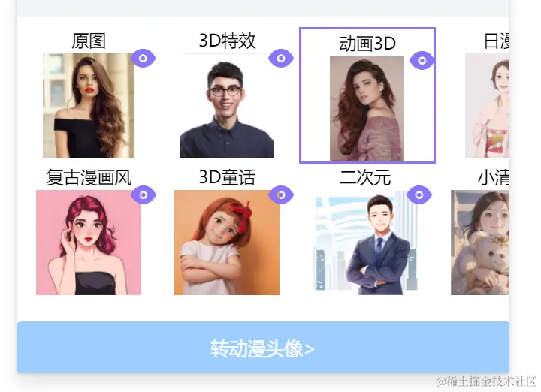Click eye icon on 3D童话 thumbnail
The image size is (541, 392).
[x=281, y=195]
